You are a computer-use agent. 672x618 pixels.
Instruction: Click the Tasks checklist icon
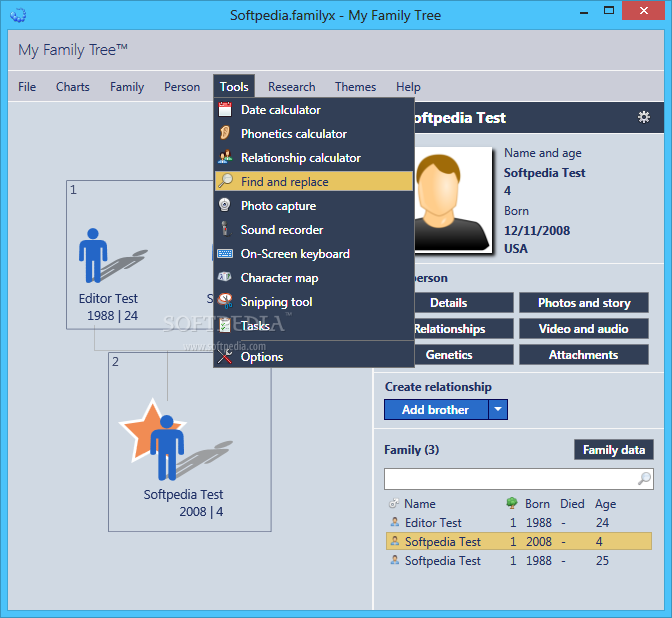[225, 325]
